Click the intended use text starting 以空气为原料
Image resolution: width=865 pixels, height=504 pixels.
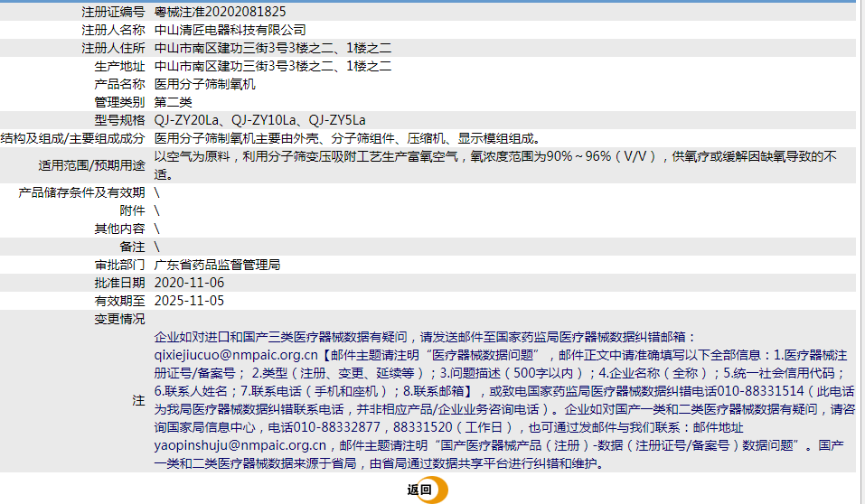click(x=495, y=165)
